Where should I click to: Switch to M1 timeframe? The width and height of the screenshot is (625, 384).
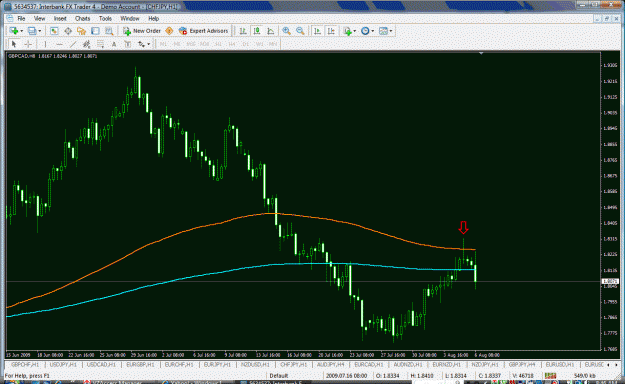[x=163, y=44]
